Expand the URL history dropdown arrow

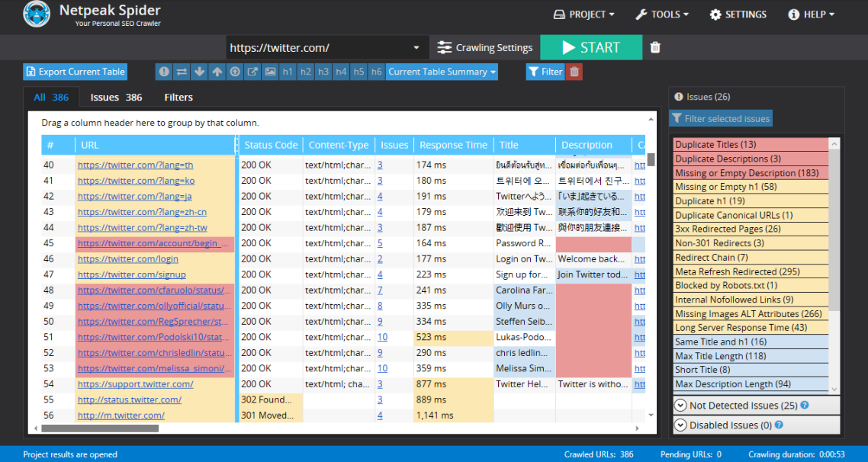[416, 47]
